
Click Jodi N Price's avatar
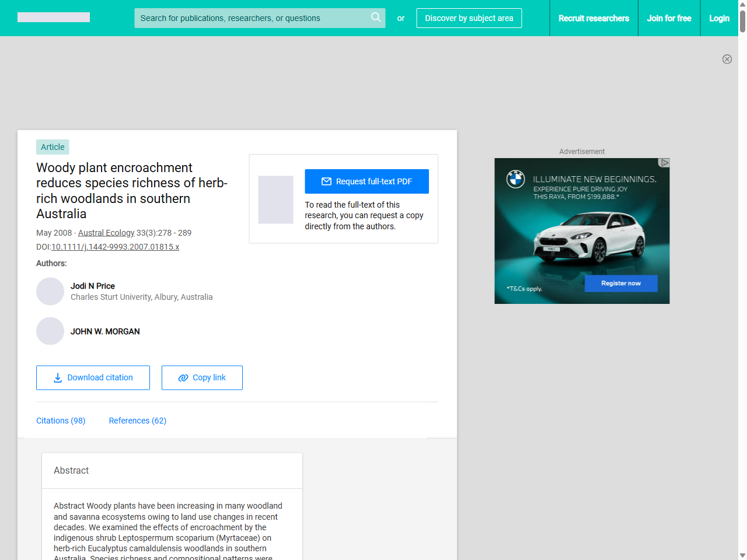[x=50, y=292]
